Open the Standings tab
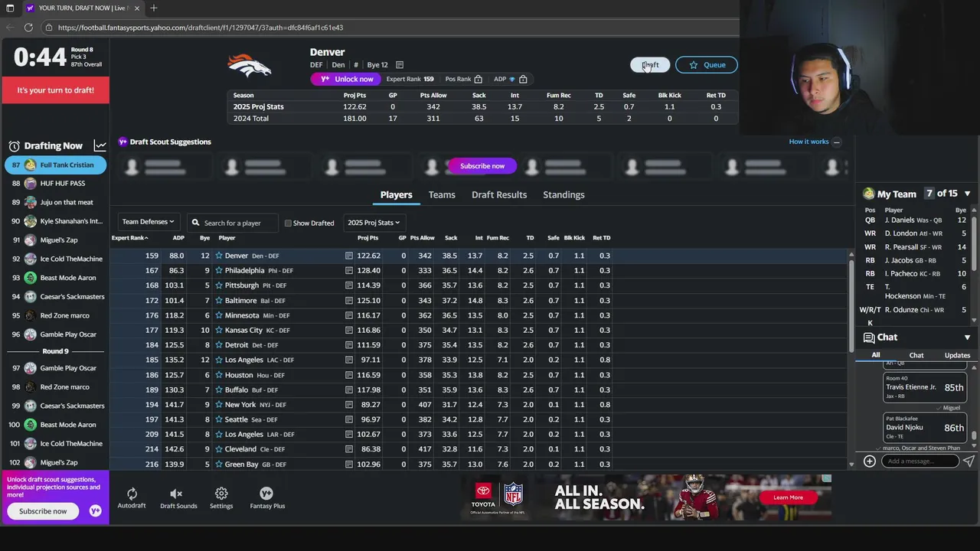 [x=563, y=195]
